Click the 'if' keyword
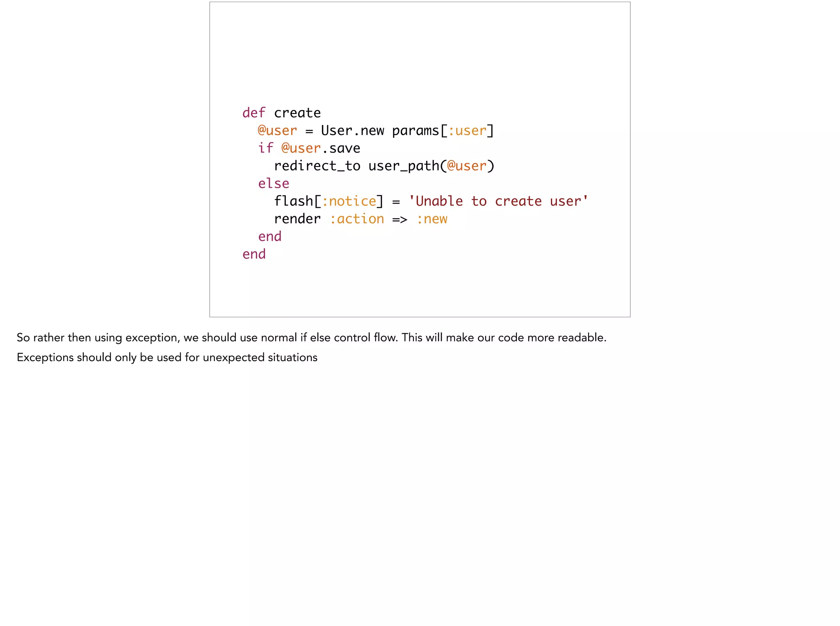The height and width of the screenshot is (626, 840). [265, 148]
